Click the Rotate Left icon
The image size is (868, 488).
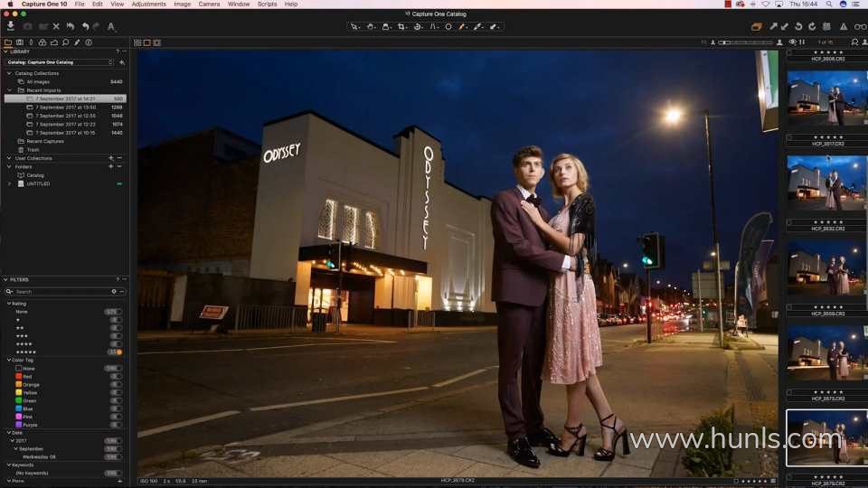click(x=798, y=26)
